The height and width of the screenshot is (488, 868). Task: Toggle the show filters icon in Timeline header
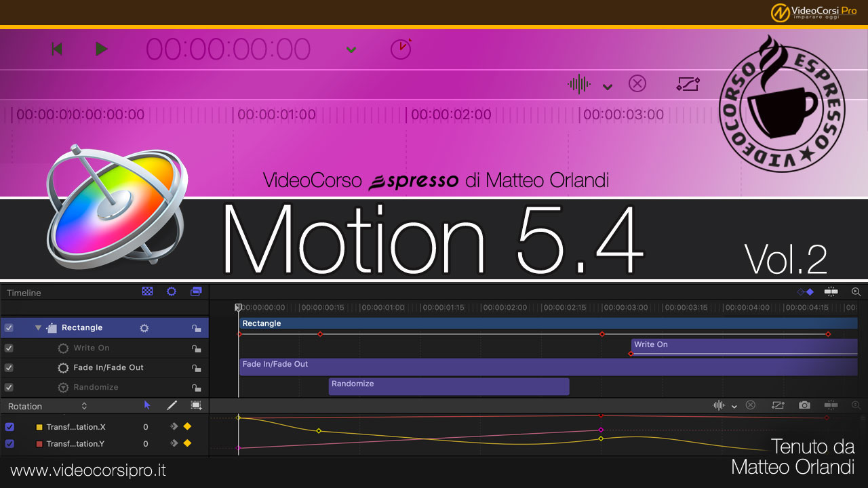click(196, 291)
